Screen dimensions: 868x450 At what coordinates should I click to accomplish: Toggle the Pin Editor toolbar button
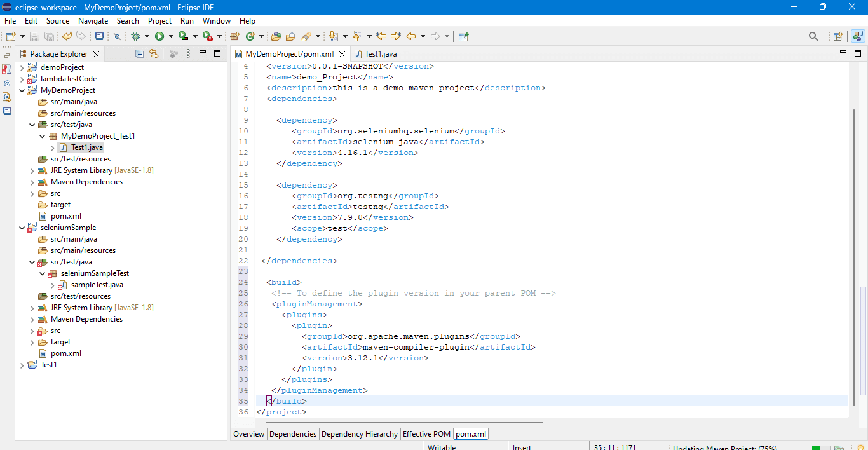(463, 36)
